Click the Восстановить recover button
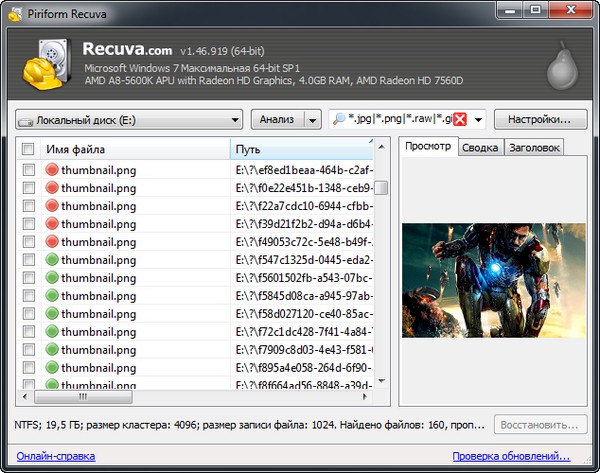This screenshot has height=473, width=600. click(x=540, y=424)
